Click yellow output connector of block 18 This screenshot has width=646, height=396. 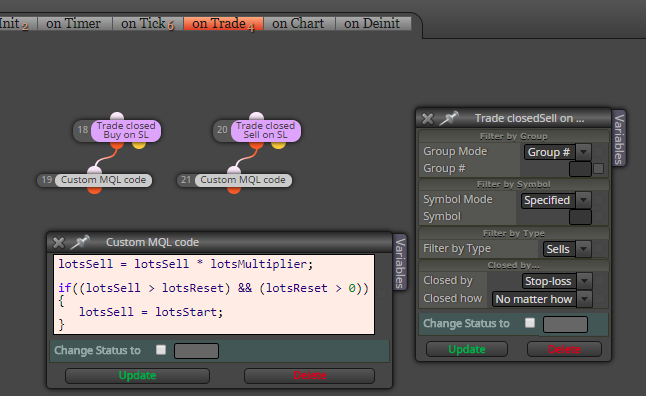pyautogui.click(x=139, y=145)
